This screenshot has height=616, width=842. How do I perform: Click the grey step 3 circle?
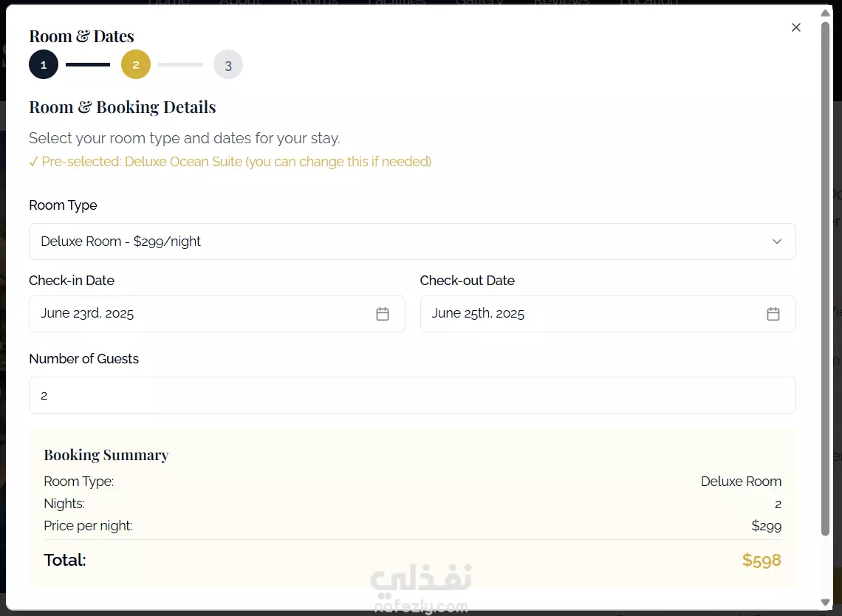coord(228,64)
